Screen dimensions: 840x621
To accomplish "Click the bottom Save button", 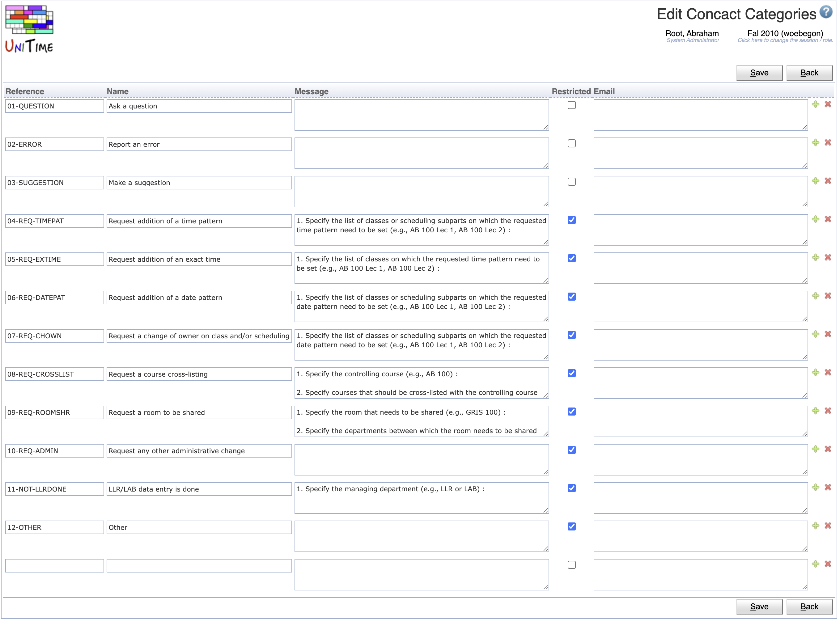I will 760,607.
